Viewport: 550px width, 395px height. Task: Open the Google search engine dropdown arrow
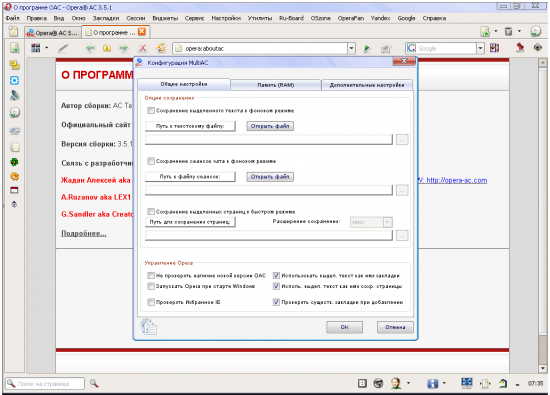(x=480, y=48)
